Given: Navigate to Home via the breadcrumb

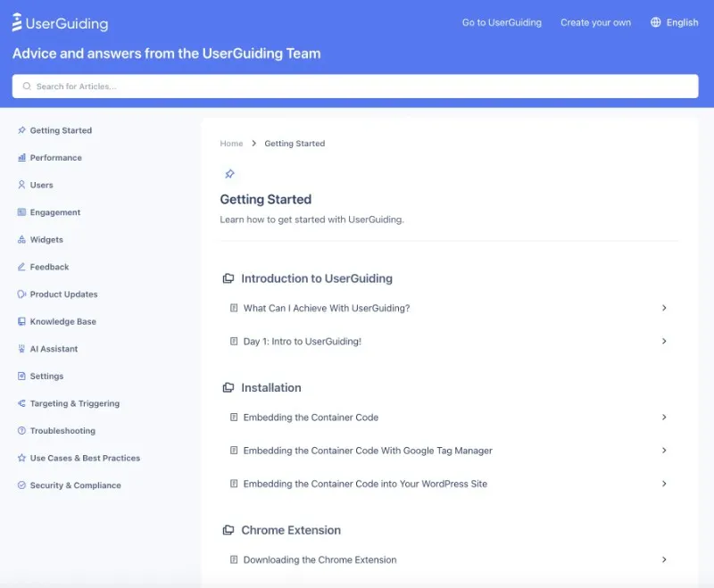Looking at the screenshot, I should point(231,143).
